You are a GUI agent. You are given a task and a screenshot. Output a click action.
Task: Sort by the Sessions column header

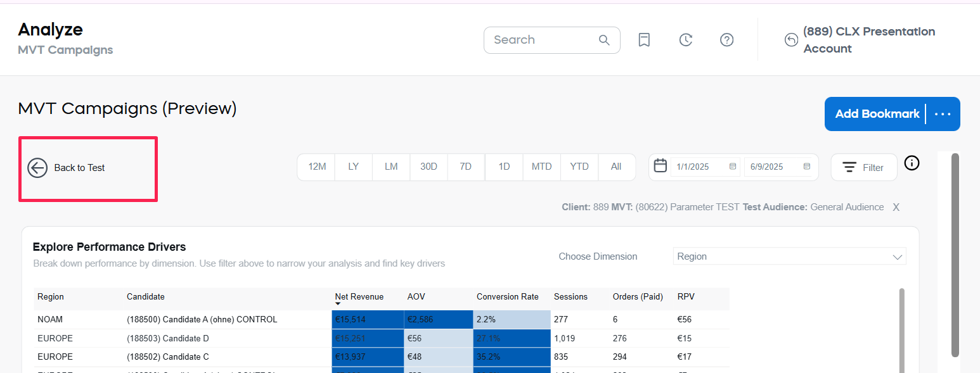coord(571,296)
